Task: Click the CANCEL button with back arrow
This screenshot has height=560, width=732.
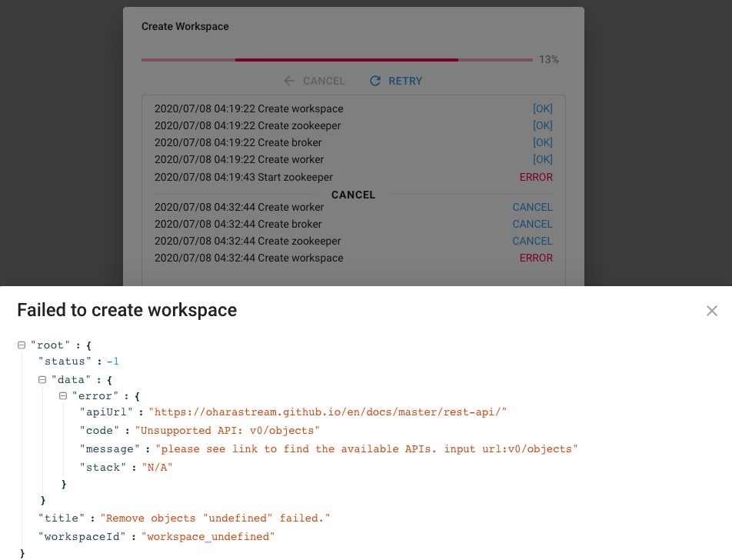Action: point(314,81)
